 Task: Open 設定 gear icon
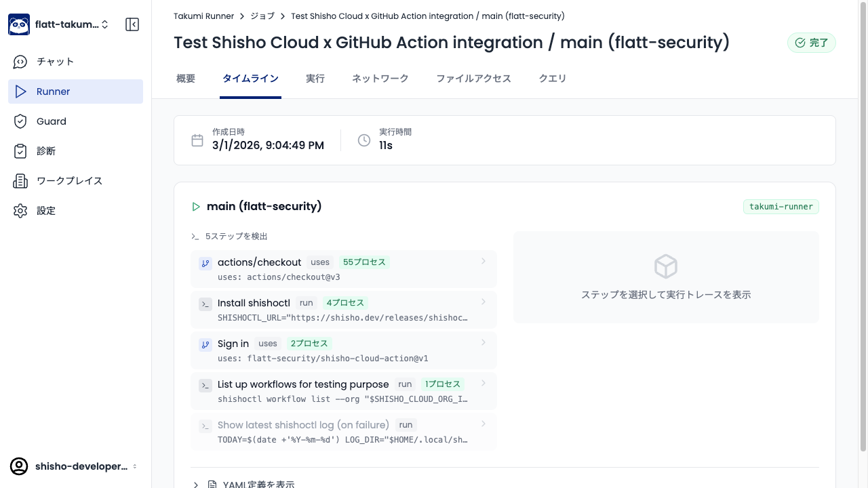[x=20, y=211]
